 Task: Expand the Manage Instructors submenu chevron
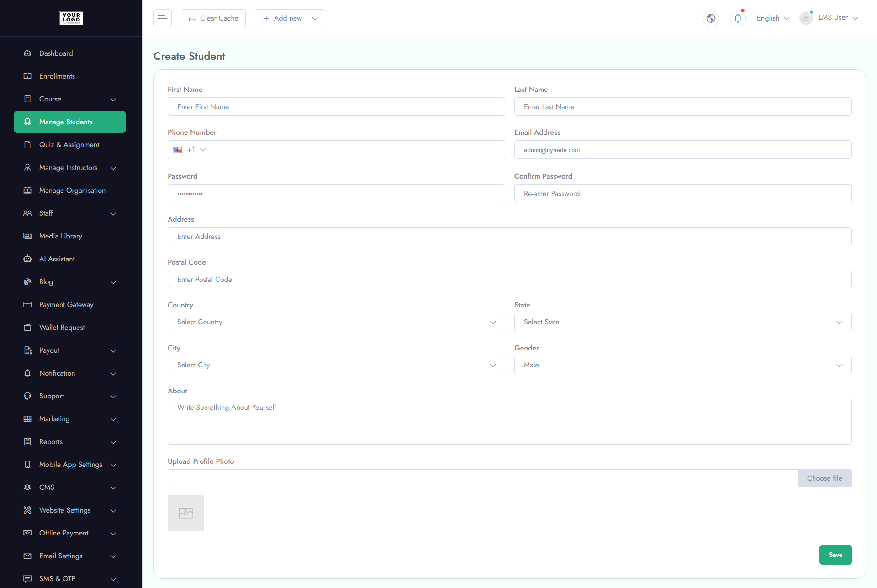113,168
